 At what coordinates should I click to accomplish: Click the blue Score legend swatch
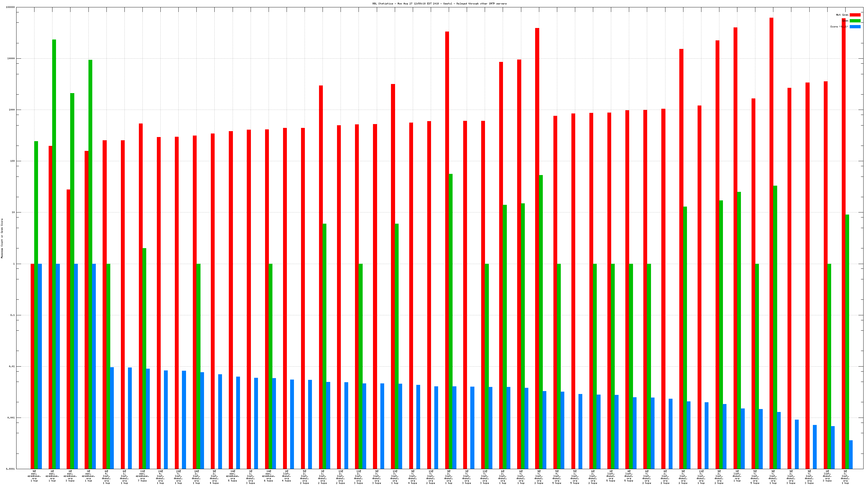[x=855, y=27]
